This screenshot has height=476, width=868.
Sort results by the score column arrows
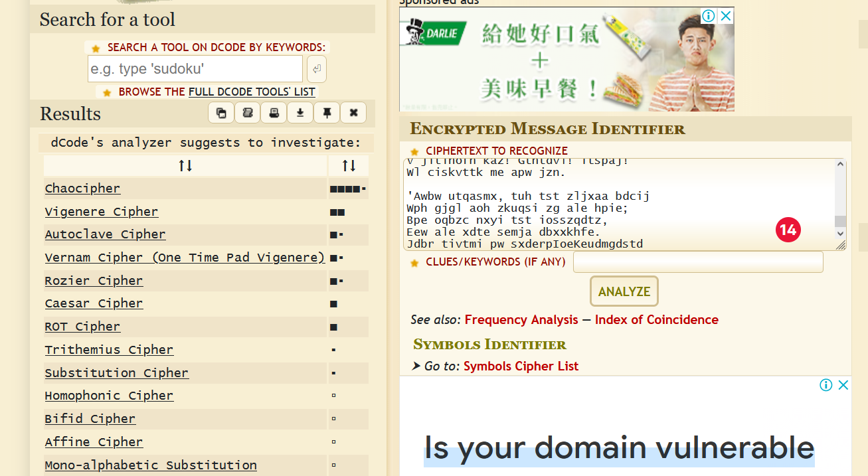[349, 166]
